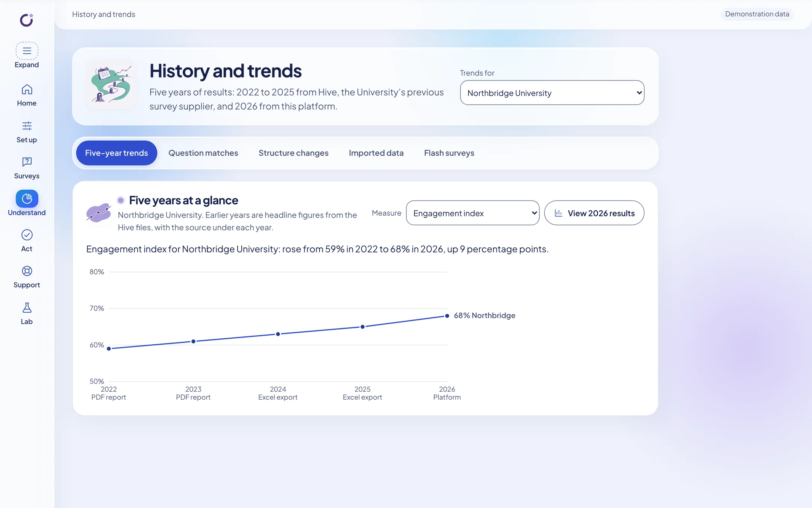
Task: Click the History and trends breadcrumb
Action: pyautogui.click(x=103, y=14)
